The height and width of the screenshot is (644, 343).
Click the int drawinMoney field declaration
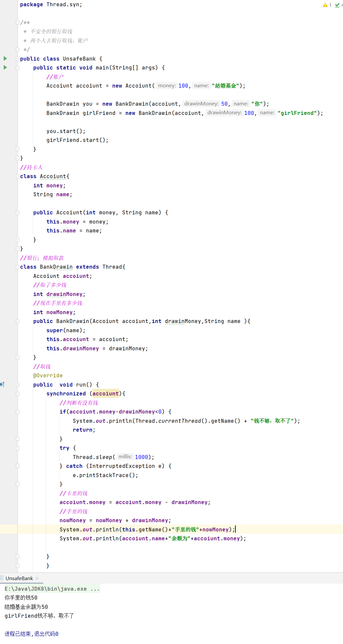[x=59, y=294]
